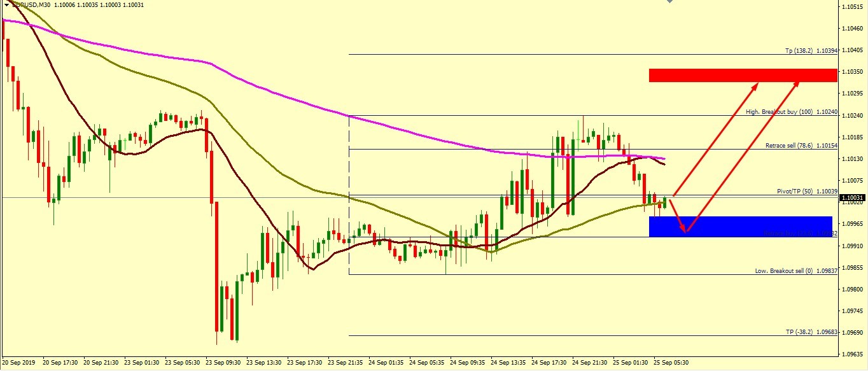The height and width of the screenshot is (371, 868).
Task: Click the 'Tp (138.2) 1.10394' Fibonacci label
Action: click(x=810, y=50)
